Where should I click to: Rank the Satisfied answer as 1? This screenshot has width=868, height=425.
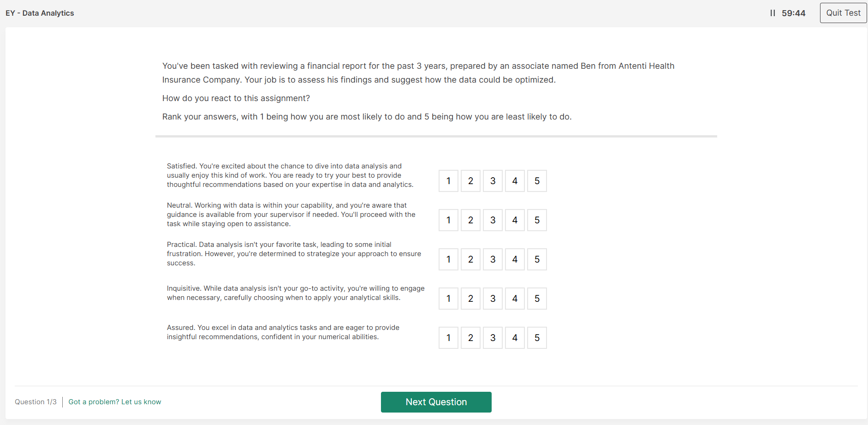(x=448, y=181)
